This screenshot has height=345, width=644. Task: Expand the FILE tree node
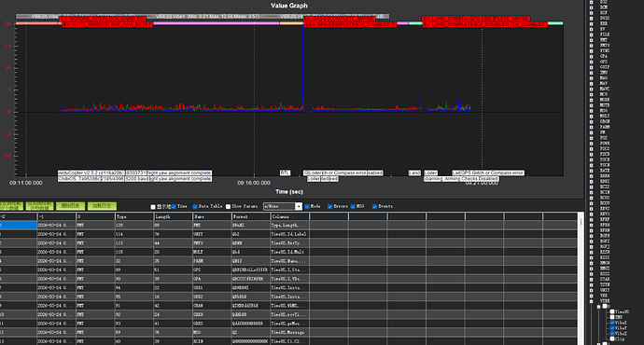[591, 34]
